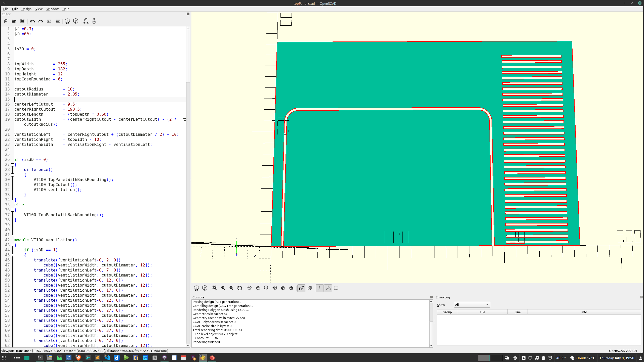Image resolution: width=644 pixels, height=362 pixels.
Task: Click the Preview icon in the editor toolbar
Action: 67,21
